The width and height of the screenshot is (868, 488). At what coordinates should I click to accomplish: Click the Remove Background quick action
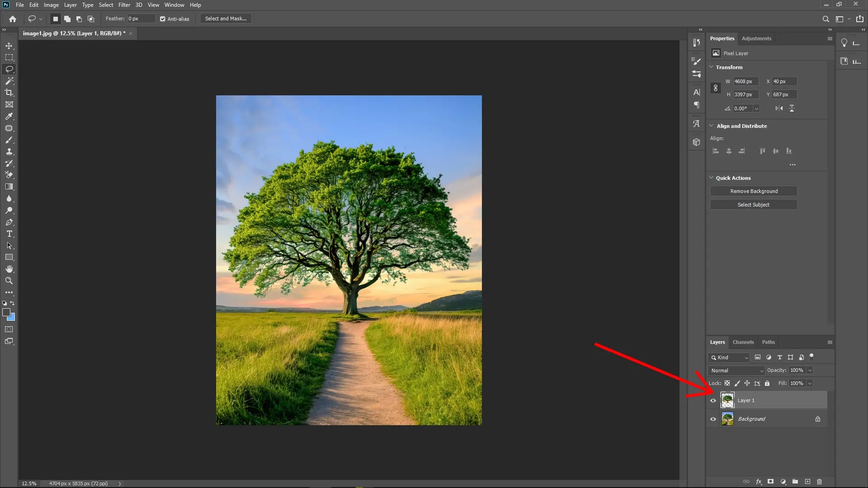(x=754, y=191)
